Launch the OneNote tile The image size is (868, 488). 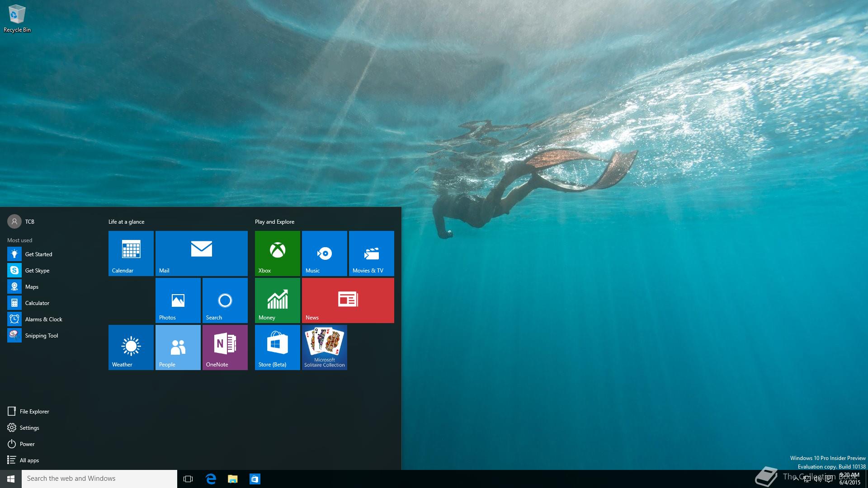click(225, 347)
